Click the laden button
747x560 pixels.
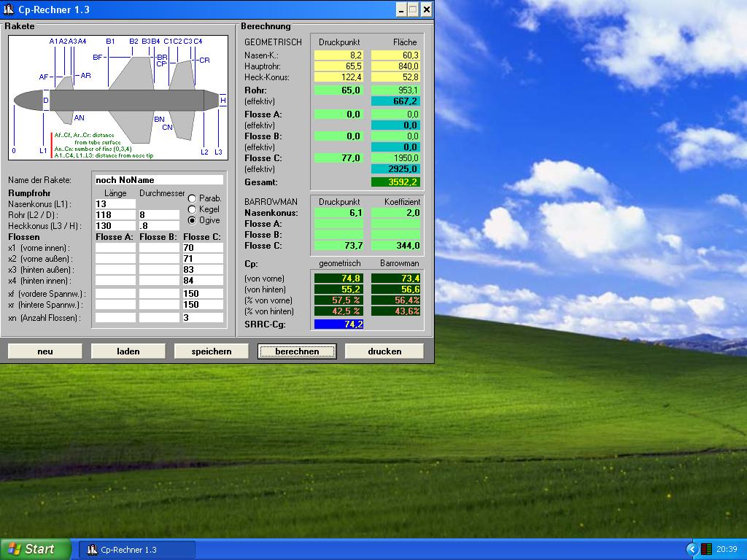tap(128, 351)
